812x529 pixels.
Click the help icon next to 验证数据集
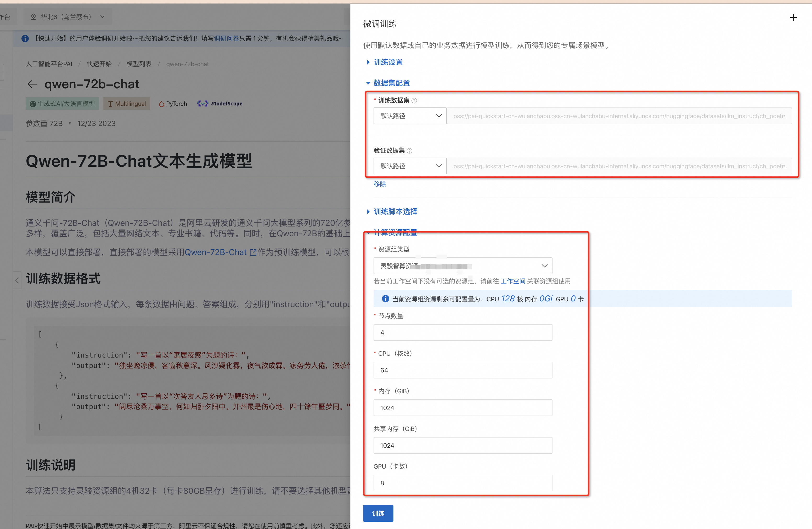tap(409, 151)
